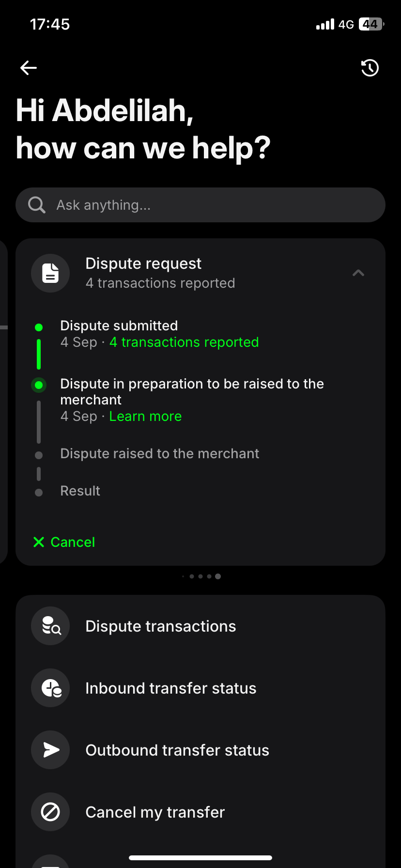
Task: Open chat history clock icon
Action: (370, 68)
